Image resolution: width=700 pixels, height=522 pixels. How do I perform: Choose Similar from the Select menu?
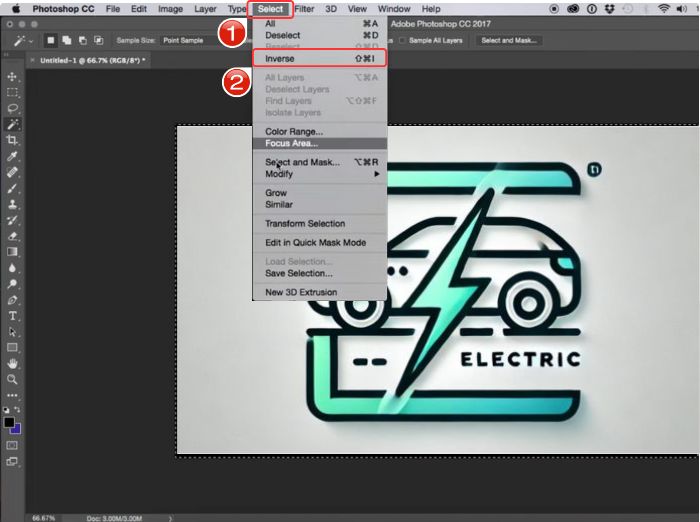(320, 205)
